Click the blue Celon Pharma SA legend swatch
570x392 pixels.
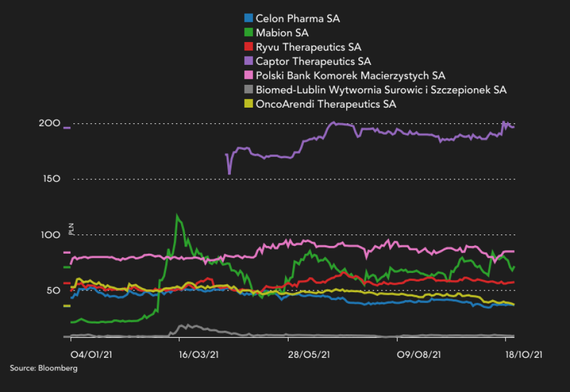click(249, 18)
